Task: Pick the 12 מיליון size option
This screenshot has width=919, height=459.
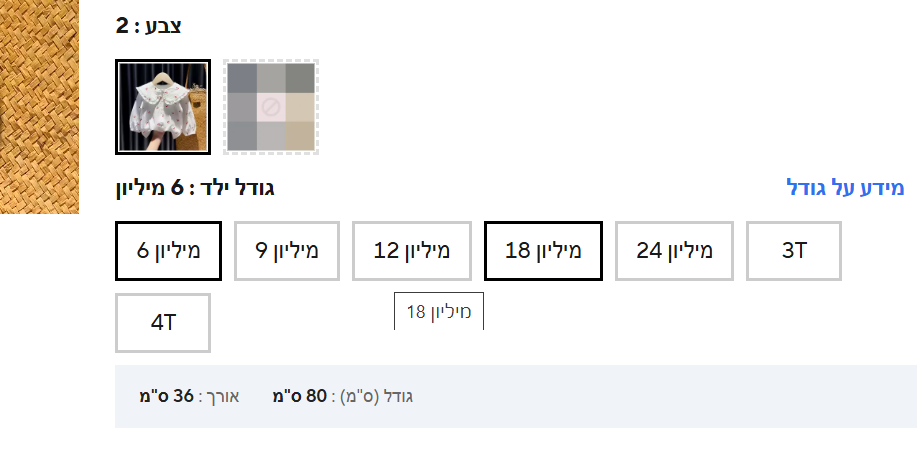Action: coord(411,250)
